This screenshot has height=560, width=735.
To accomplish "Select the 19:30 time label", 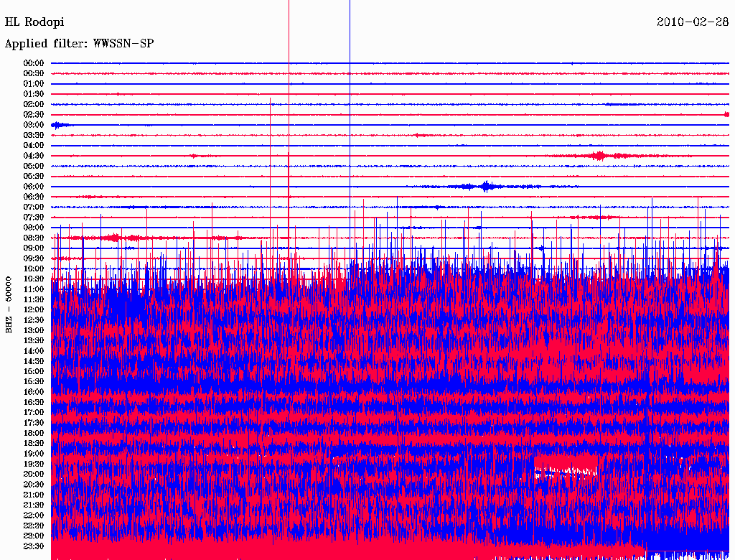I will [34, 464].
